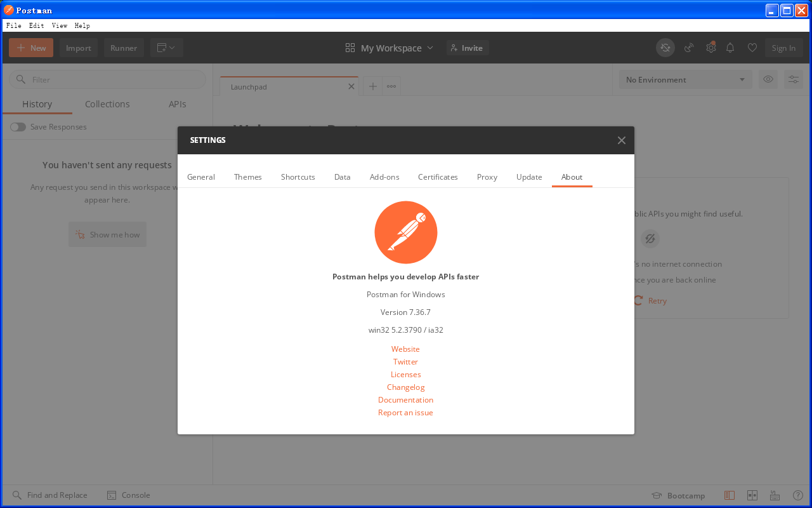
Task: Click the heart icon
Action: pyautogui.click(x=752, y=48)
